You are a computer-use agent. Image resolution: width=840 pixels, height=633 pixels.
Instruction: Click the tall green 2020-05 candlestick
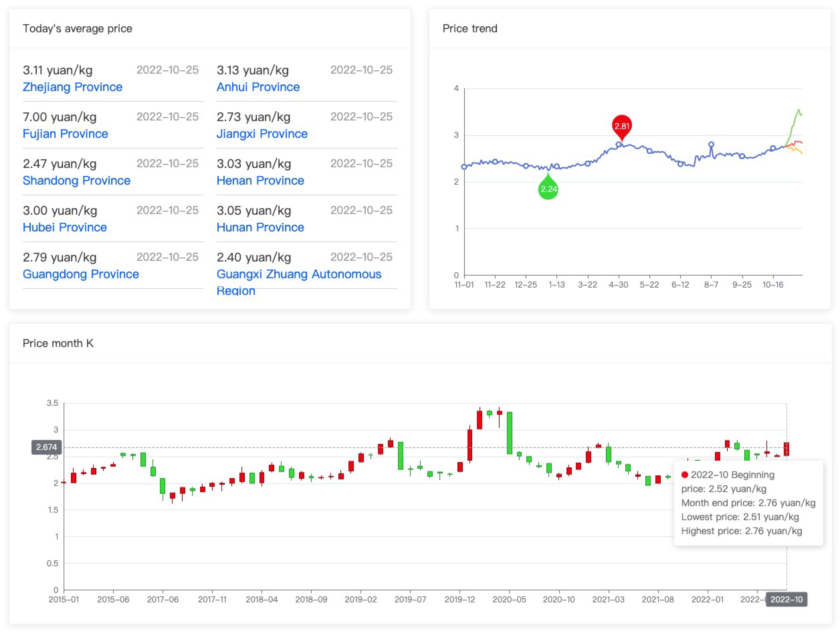509,433
